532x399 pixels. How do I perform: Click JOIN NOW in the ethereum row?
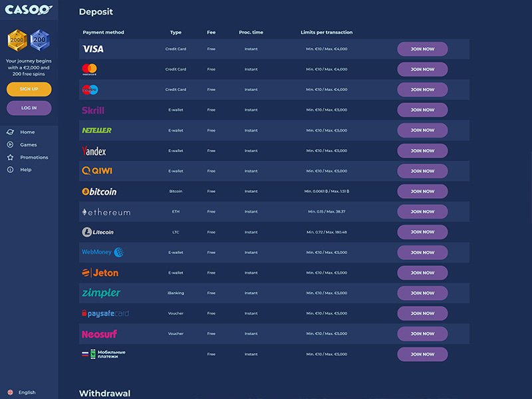tap(422, 211)
